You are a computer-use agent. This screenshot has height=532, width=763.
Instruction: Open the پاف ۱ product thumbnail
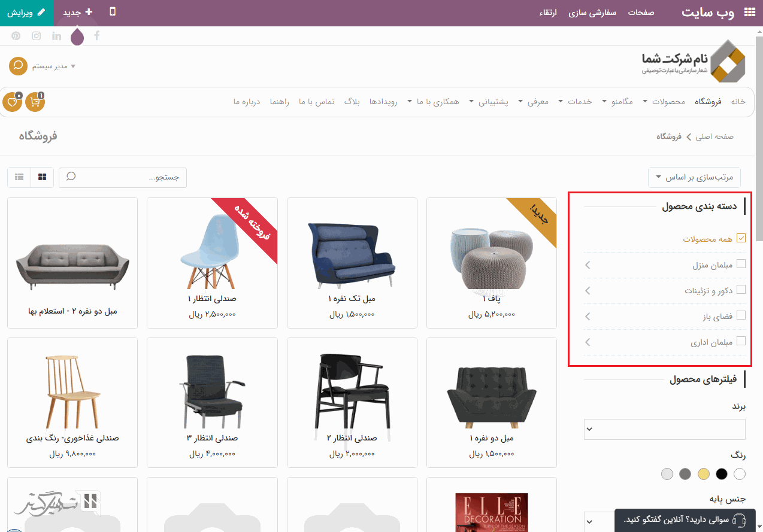(492, 259)
